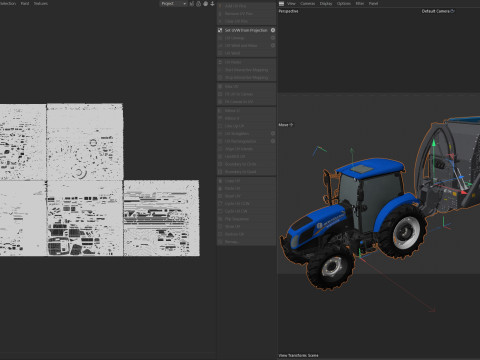The image size is (480, 360).
Task: Open the Paint menu in UV editor
Action: coord(25,3)
